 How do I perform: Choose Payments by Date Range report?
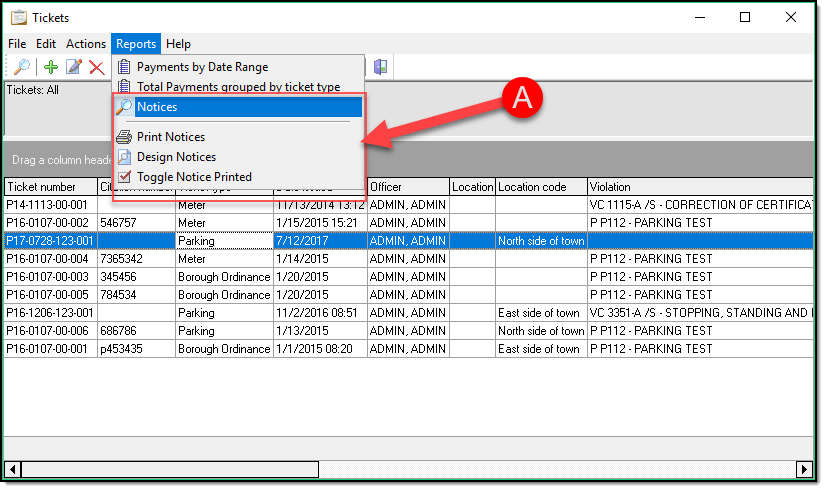click(x=202, y=67)
